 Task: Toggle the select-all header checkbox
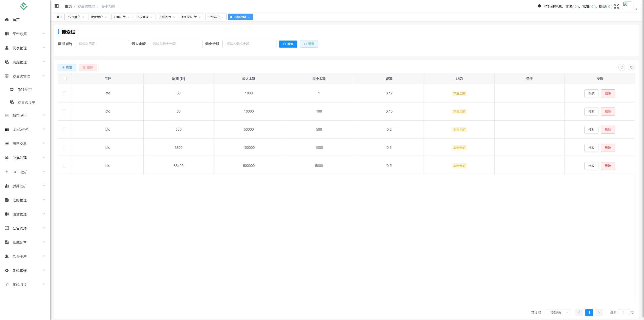pos(65,79)
